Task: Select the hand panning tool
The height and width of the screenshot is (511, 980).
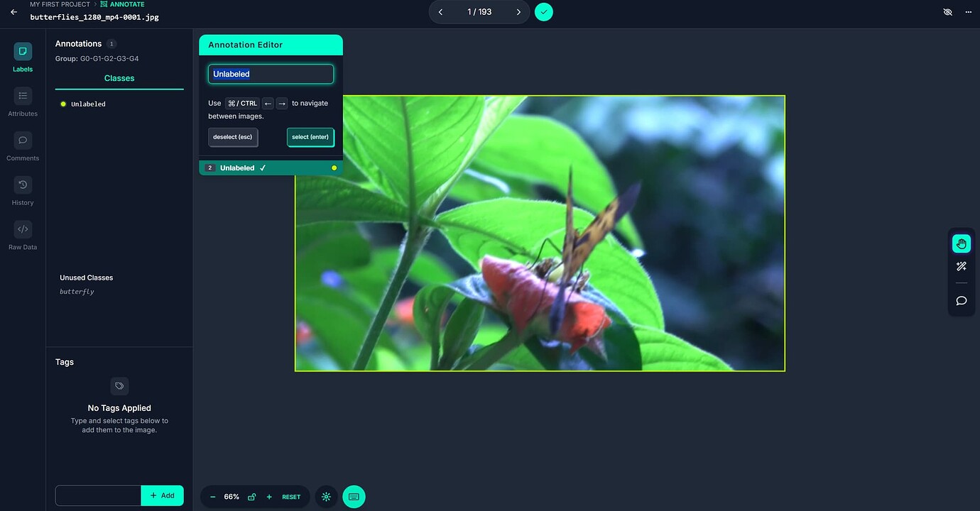Action: pos(961,243)
